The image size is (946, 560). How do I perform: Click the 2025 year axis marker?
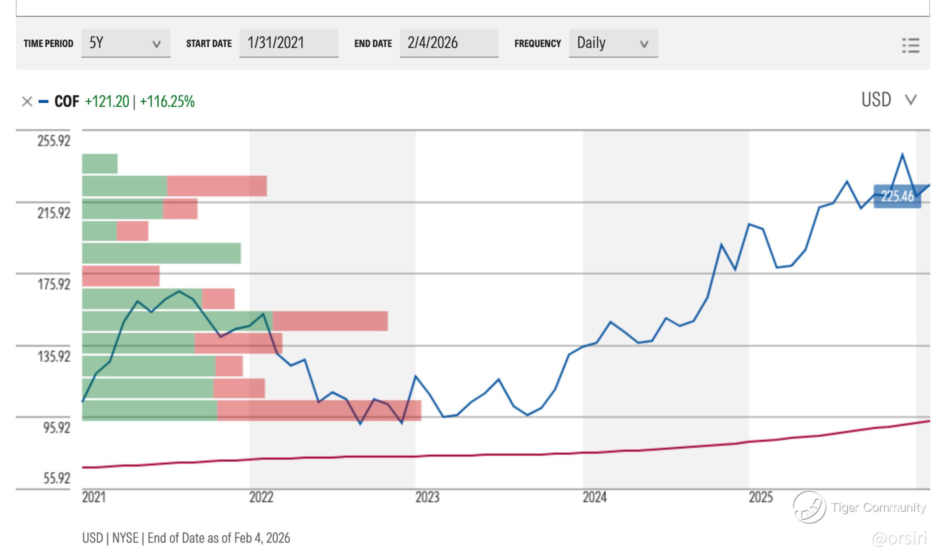click(761, 497)
